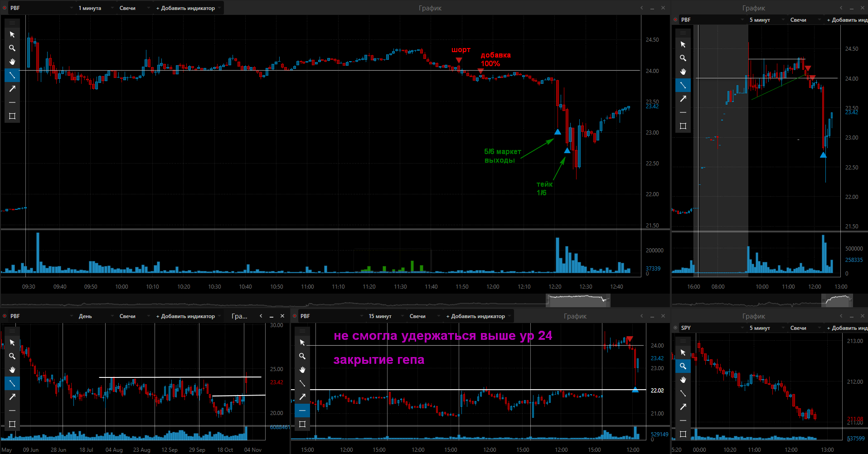The height and width of the screenshot is (454, 868).
Task: Open the 'Свечи' dropdown in the SPY chart
Action: [x=805, y=328]
